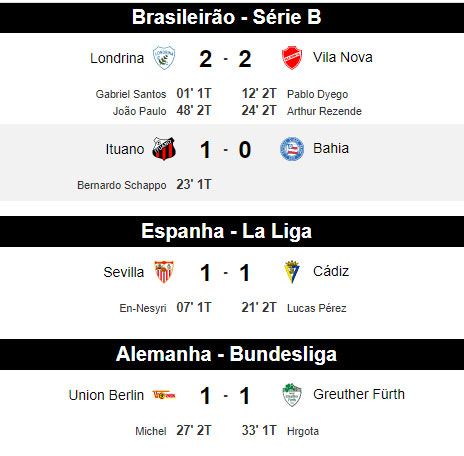Click the Vila Nova team name
464x456 pixels.
pos(343,57)
